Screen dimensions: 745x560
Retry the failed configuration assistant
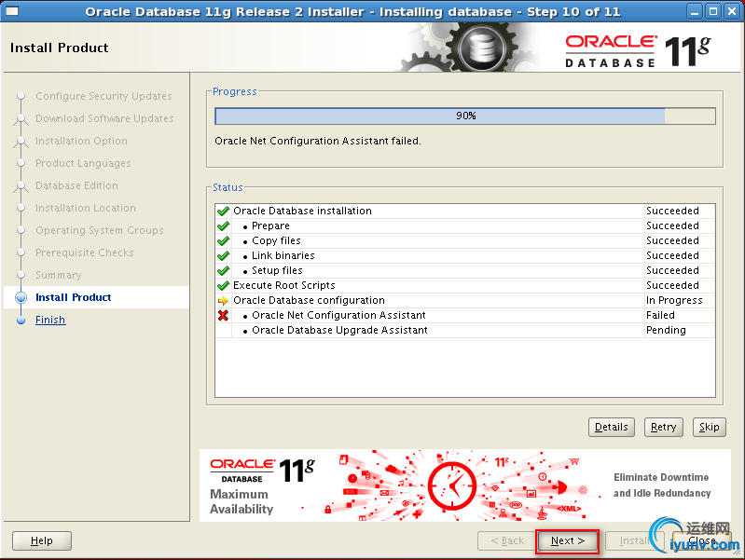[x=663, y=427]
